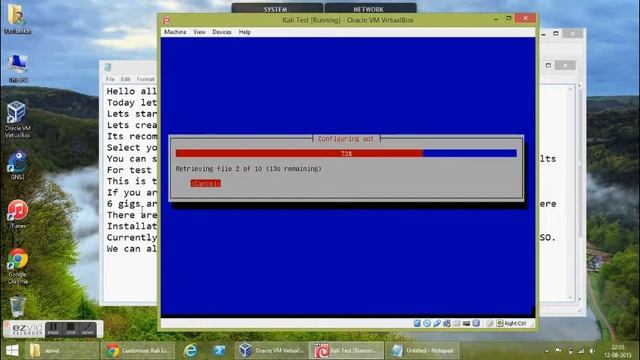Open the PowerShell taskbar icon
Viewport: 640px width, 360px height.
tap(219, 351)
